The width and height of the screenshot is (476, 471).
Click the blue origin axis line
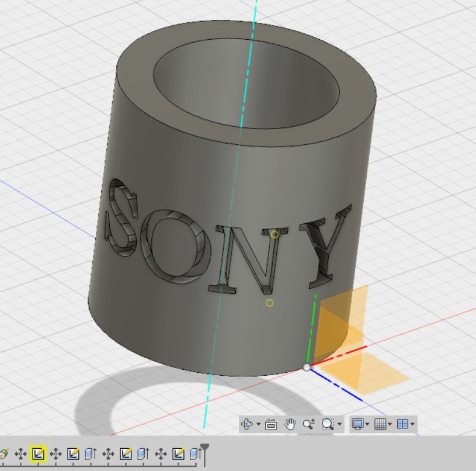[337, 385]
